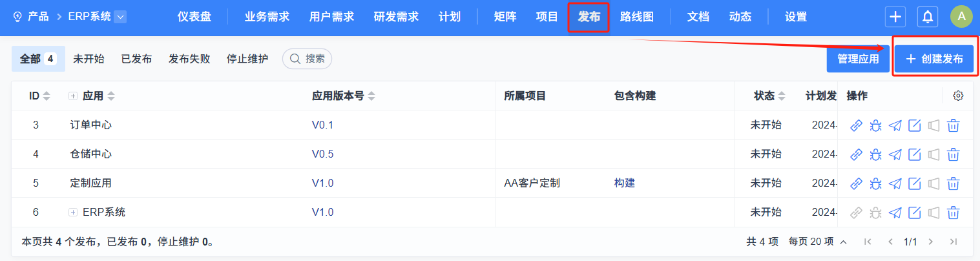The height and width of the screenshot is (261, 980).
Task: Open 业务需求 in top navigation
Action: (267, 17)
